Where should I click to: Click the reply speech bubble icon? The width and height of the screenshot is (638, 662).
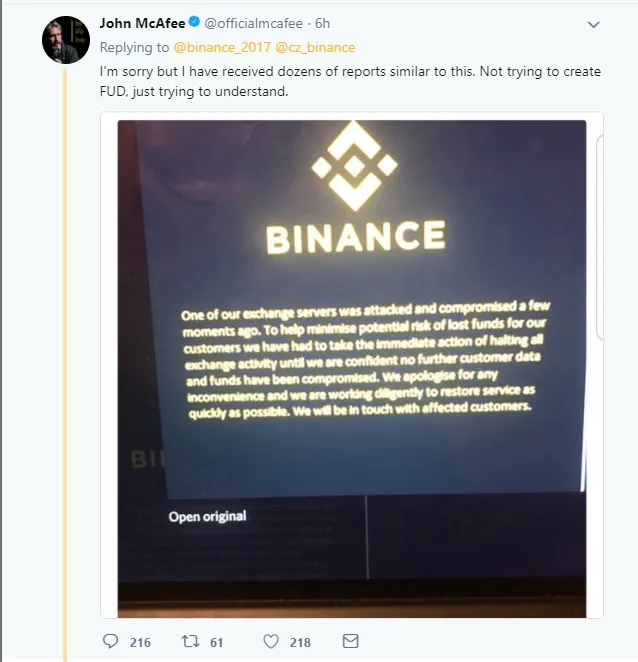(111, 641)
